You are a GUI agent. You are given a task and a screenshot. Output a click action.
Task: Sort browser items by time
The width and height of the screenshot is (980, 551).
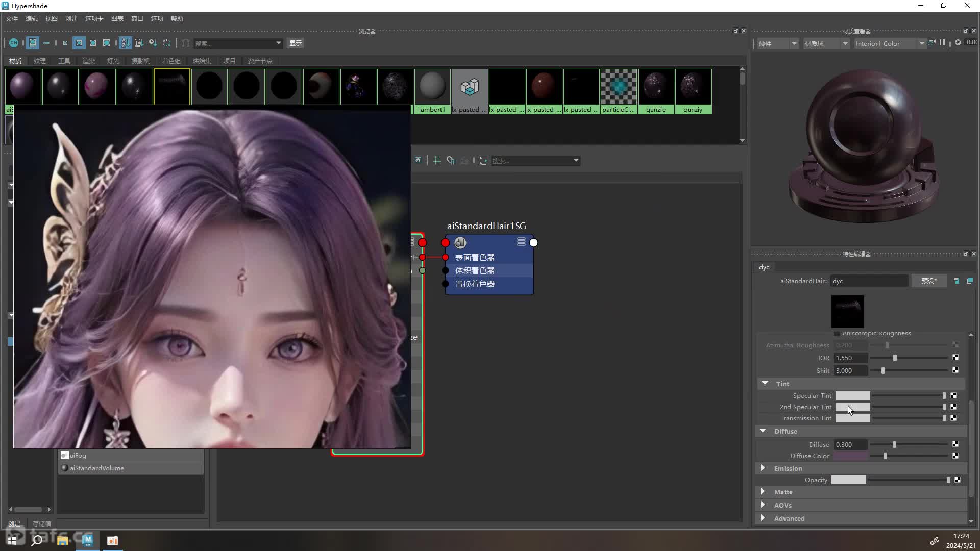(153, 43)
